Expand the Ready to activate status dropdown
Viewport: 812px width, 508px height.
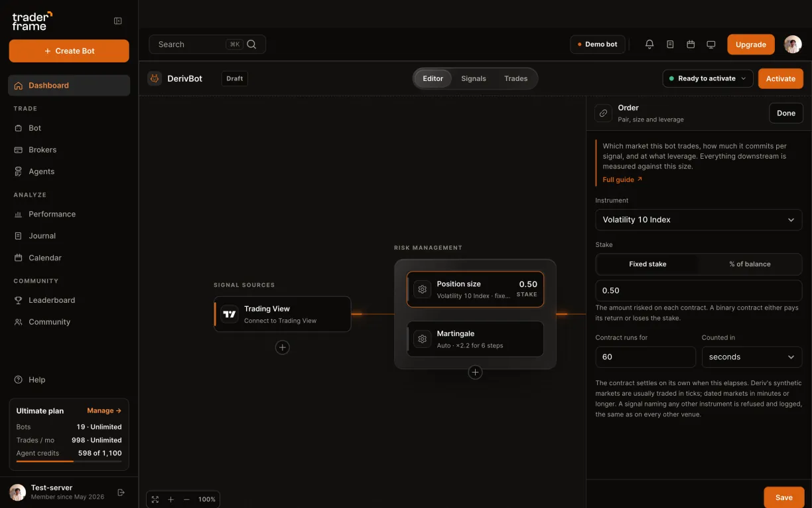(x=708, y=78)
